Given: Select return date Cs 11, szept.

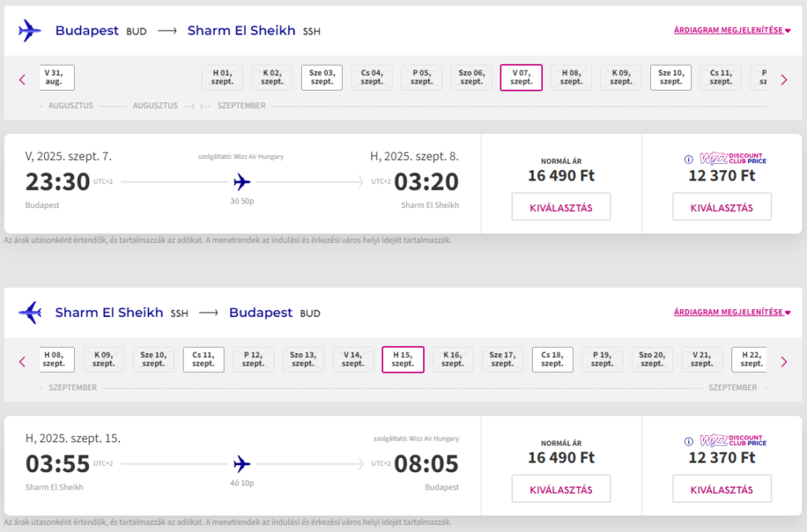Looking at the screenshot, I should pos(203,359).
